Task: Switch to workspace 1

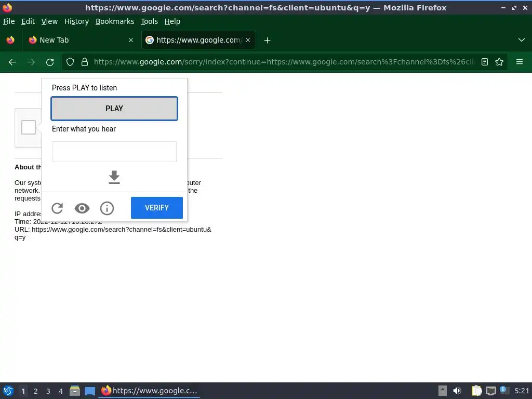Action: coord(23,391)
